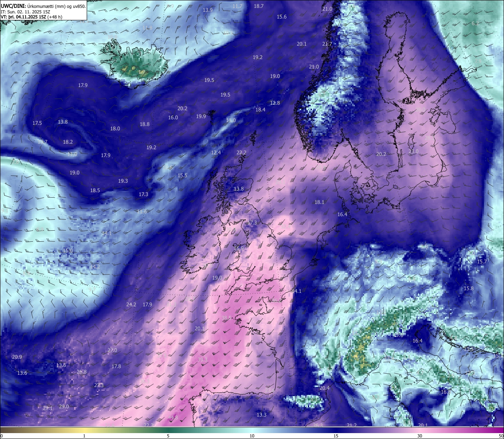The width and height of the screenshot is (504, 439).
Task: Click the 17.5 value at the left edge
Action: [37, 123]
